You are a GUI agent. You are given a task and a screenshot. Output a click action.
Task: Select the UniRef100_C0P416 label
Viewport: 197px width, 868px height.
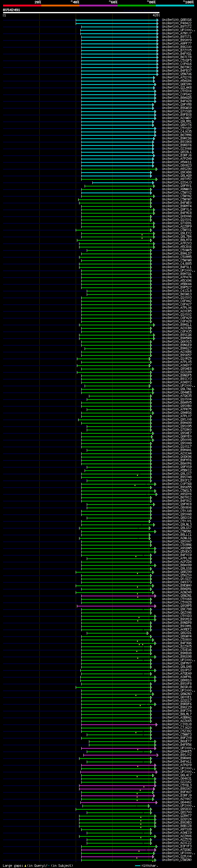click(176, 64)
